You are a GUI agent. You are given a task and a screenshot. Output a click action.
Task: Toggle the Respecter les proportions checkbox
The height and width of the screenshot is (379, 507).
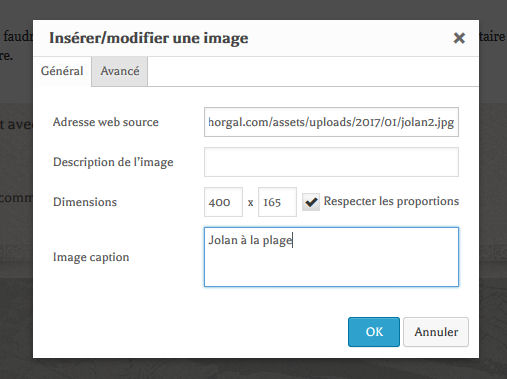click(x=311, y=202)
